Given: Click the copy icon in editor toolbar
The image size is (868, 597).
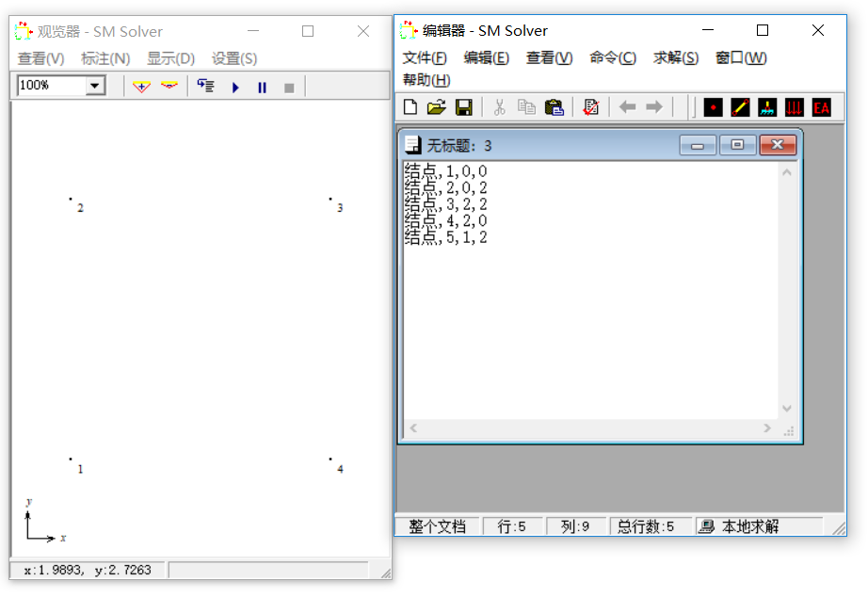Looking at the screenshot, I should (x=526, y=107).
